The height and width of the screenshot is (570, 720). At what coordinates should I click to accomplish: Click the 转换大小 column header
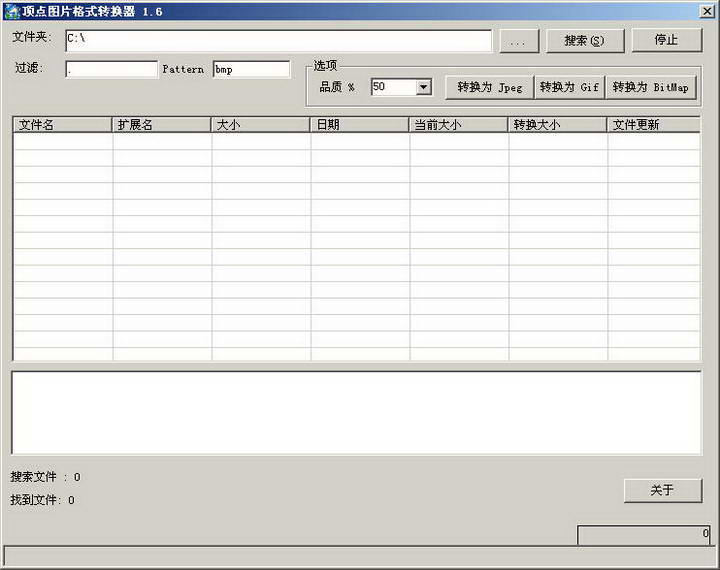pos(557,125)
